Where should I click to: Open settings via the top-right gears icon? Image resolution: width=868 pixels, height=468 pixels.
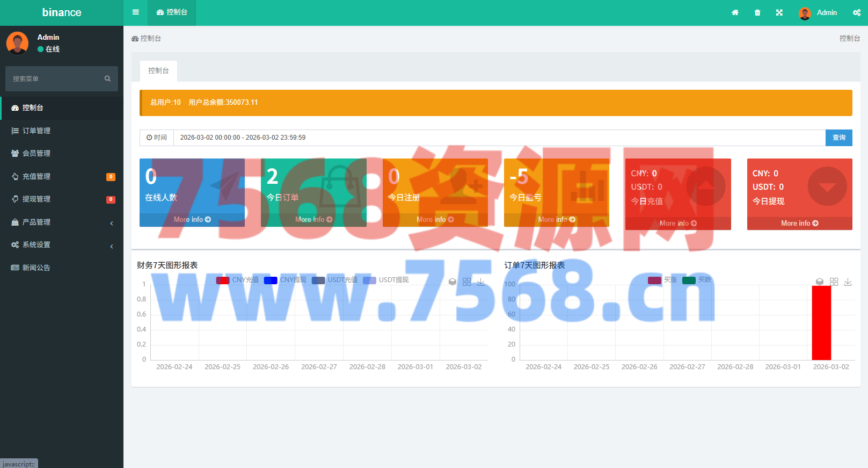(x=856, y=13)
